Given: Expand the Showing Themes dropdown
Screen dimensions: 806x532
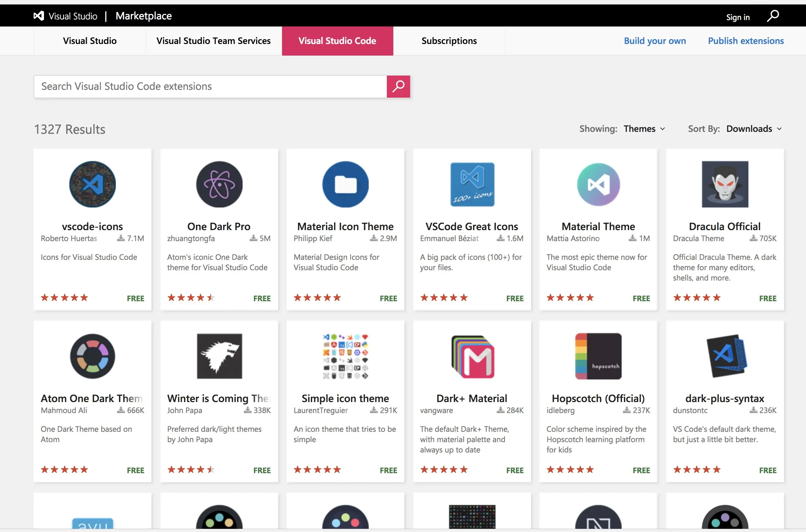Looking at the screenshot, I should point(644,129).
